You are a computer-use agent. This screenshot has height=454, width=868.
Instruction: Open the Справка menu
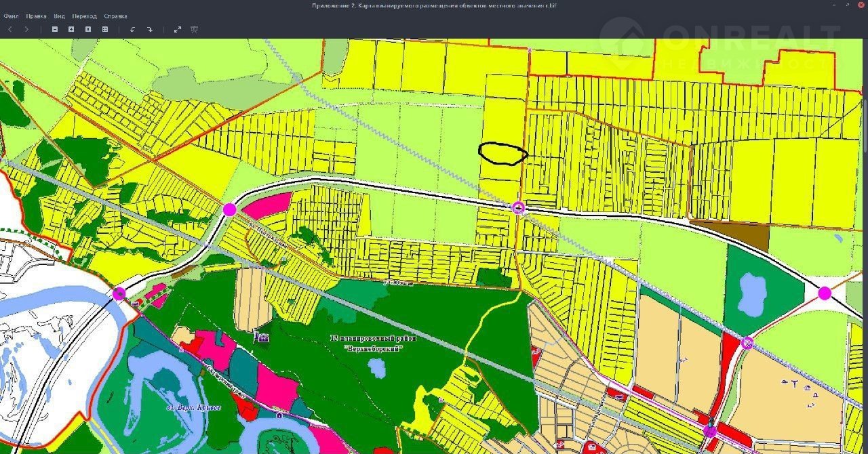[115, 16]
